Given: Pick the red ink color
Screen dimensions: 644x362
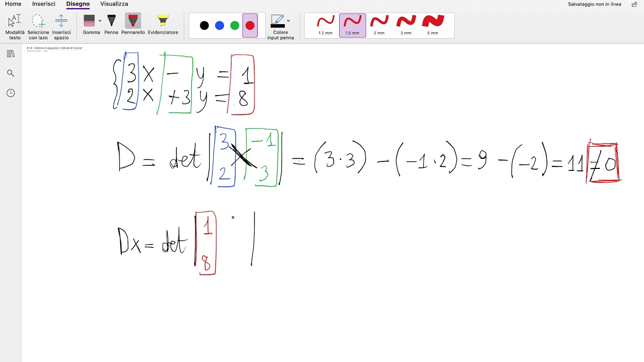Looking at the screenshot, I should coord(250,26).
